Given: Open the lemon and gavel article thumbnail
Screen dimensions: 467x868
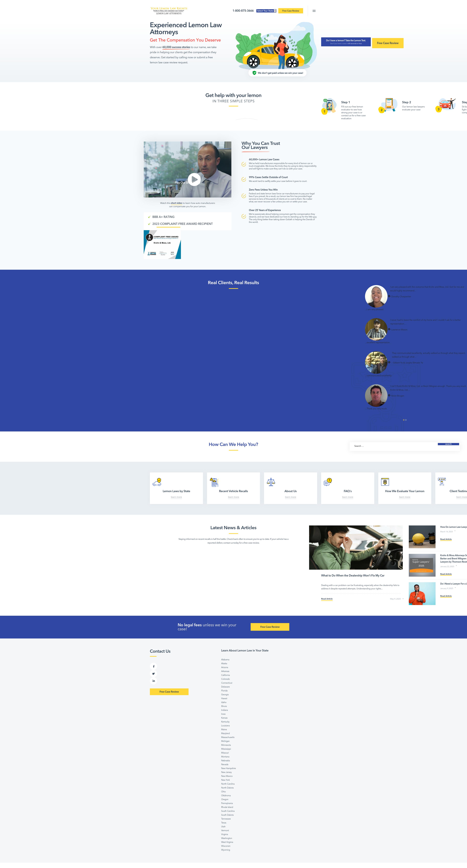Looking at the screenshot, I should (x=422, y=537).
